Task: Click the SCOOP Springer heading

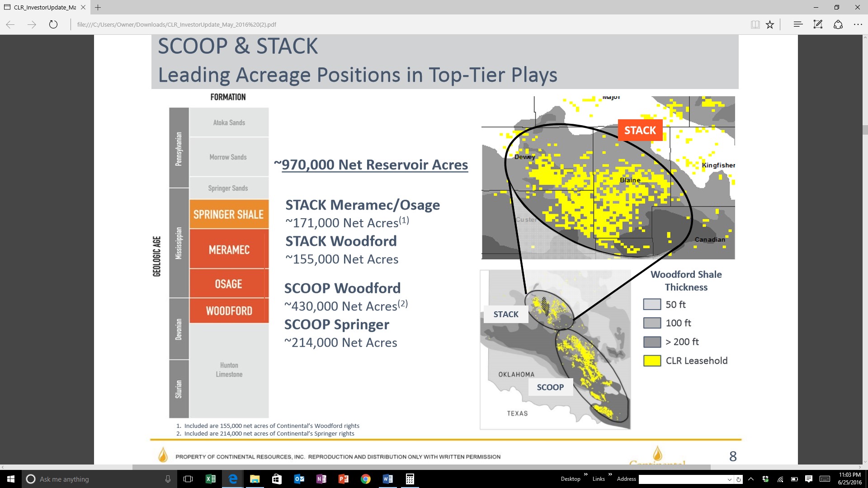Action: [337, 324]
